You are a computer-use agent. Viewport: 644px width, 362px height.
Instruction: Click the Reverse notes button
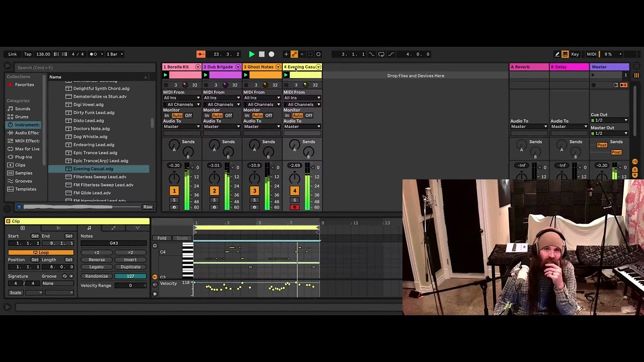coord(97,260)
